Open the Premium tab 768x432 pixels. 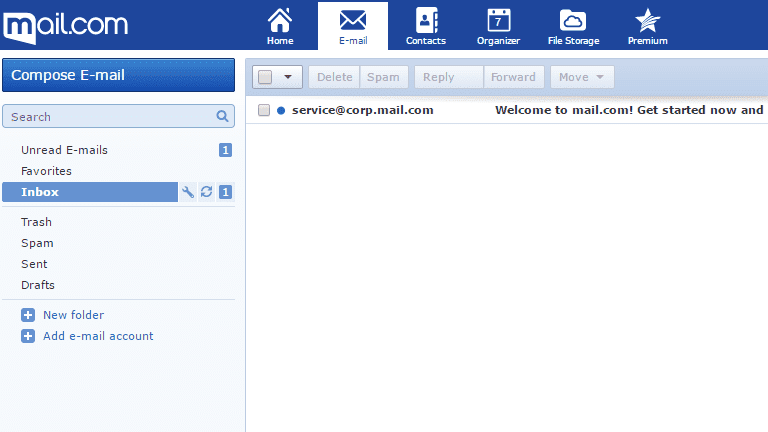coord(648,26)
